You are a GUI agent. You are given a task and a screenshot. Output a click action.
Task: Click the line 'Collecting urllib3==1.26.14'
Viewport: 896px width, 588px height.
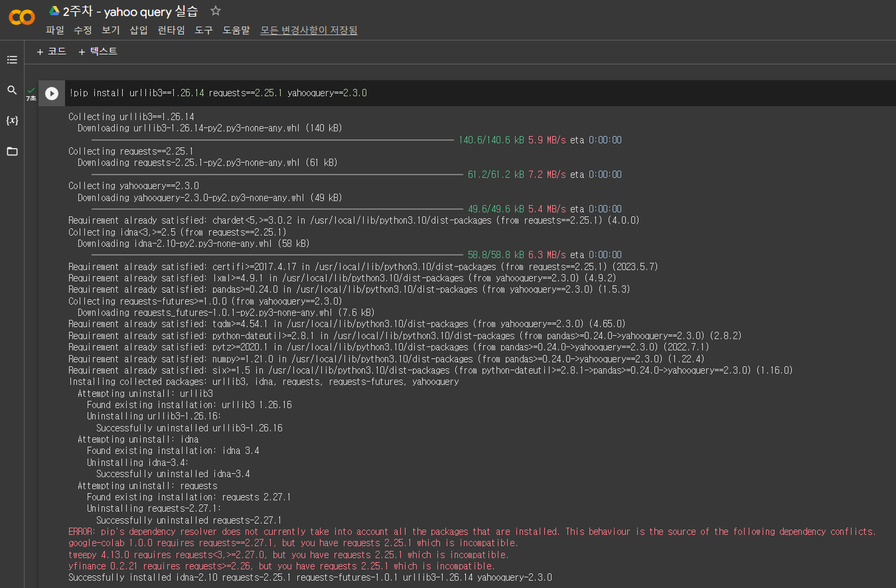click(x=131, y=117)
